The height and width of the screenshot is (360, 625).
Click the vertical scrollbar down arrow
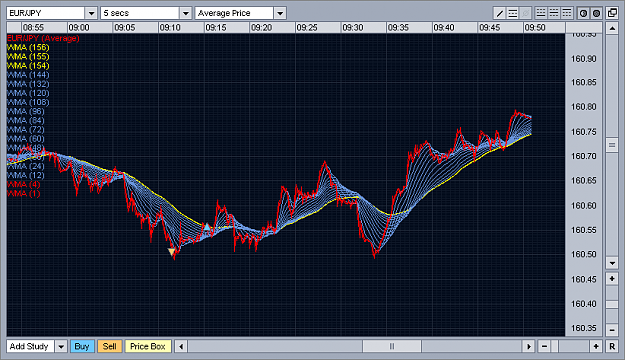pyautogui.click(x=612, y=262)
